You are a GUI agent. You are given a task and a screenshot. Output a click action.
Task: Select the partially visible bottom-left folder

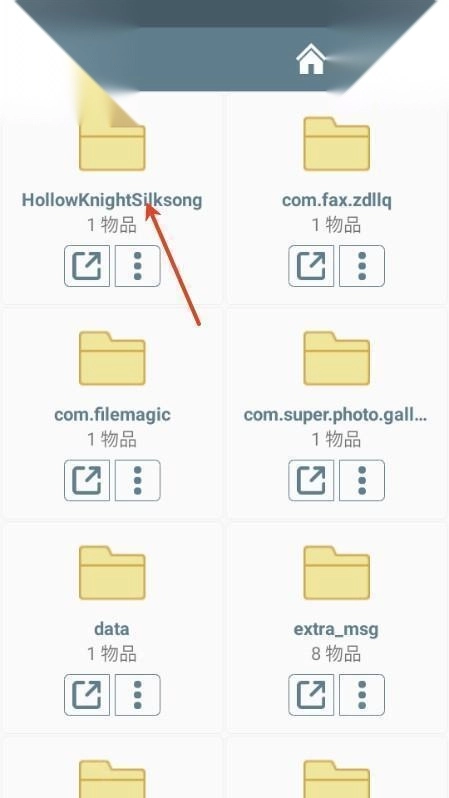click(112, 779)
